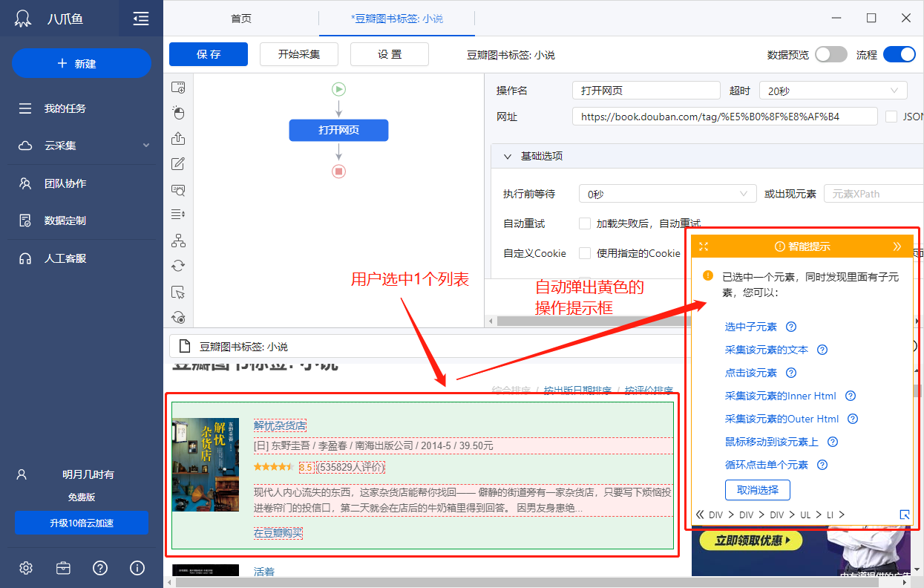Enable 使用指定的Cookie checkbox
The image size is (924, 588).
[585, 253]
